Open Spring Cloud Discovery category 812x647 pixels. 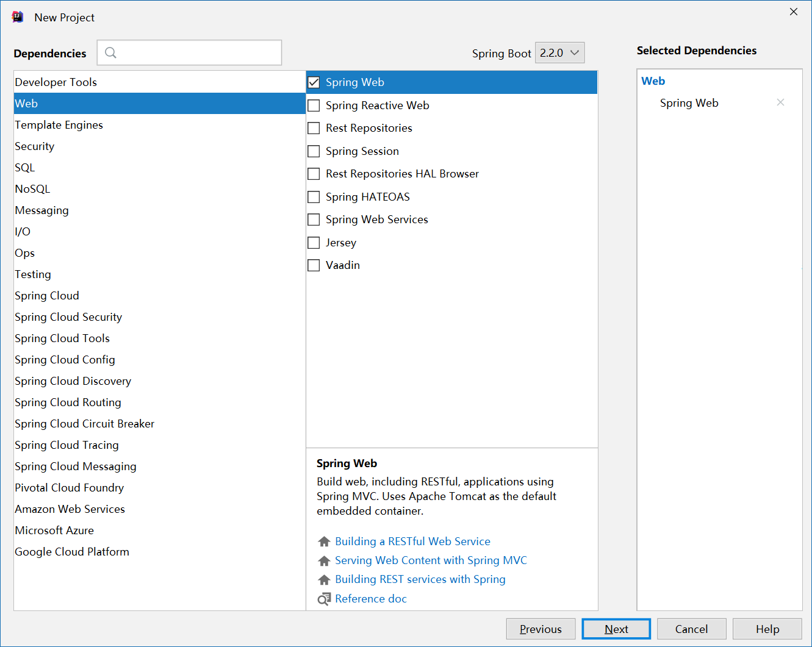159,381
